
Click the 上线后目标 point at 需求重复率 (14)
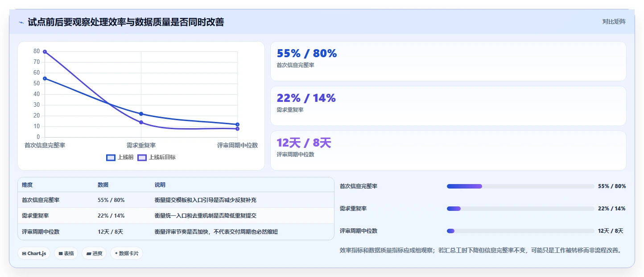pyautogui.click(x=141, y=122)
